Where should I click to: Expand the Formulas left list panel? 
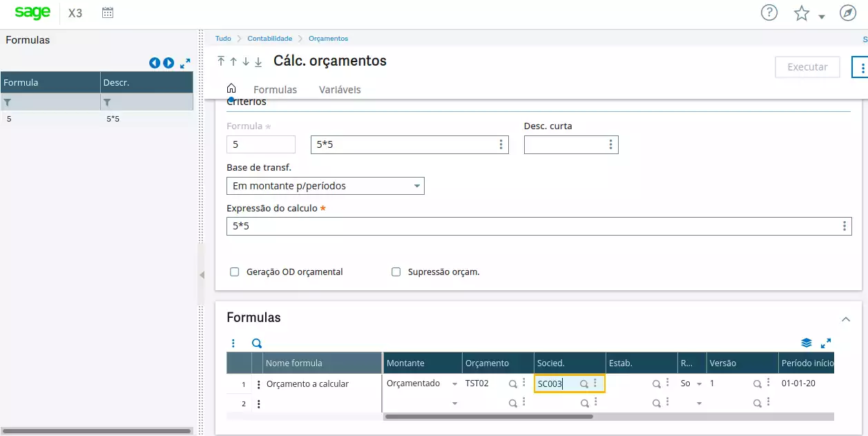tap(185, 63)
